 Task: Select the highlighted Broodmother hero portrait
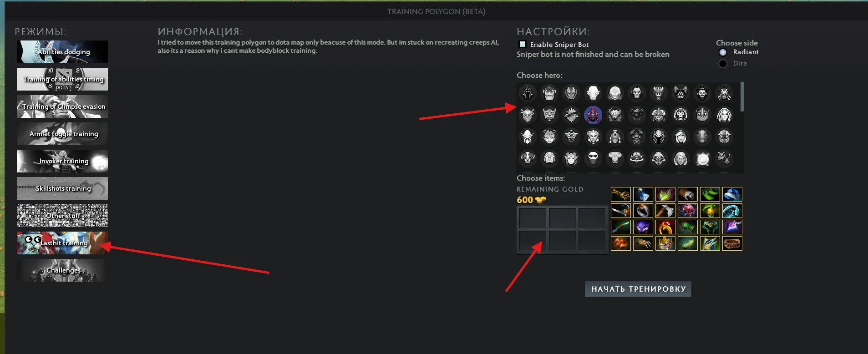(593, 115)
